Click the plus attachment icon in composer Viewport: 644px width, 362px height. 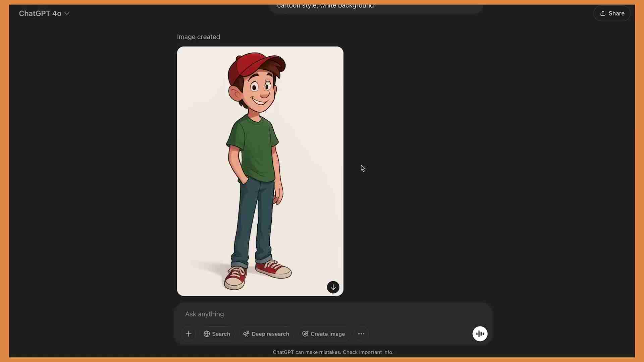click(188, 334)
